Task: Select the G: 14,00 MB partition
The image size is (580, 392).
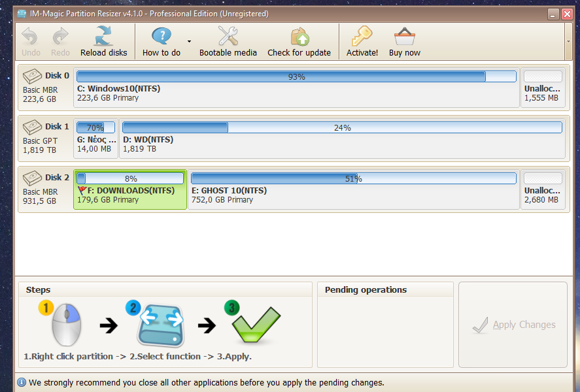Action: pyautogui.click(x=96, y=139)
